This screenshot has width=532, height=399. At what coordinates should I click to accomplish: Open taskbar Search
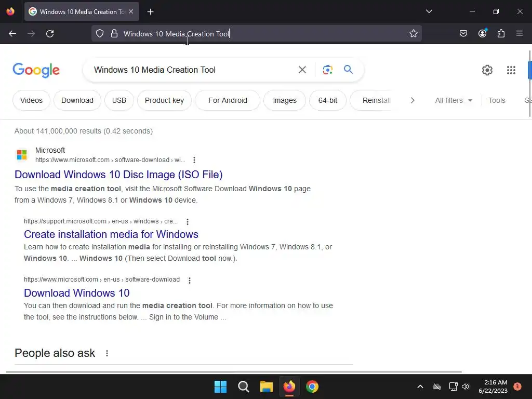click(x=243, y=387)
